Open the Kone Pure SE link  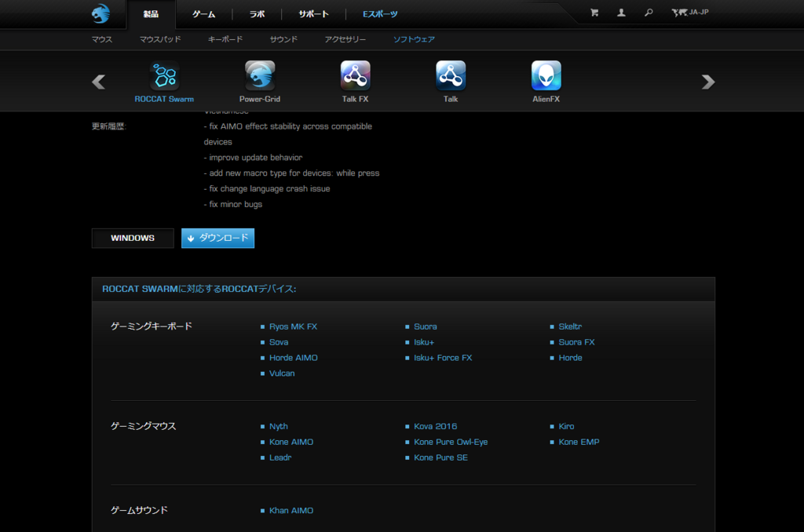(x=441, y=457)
